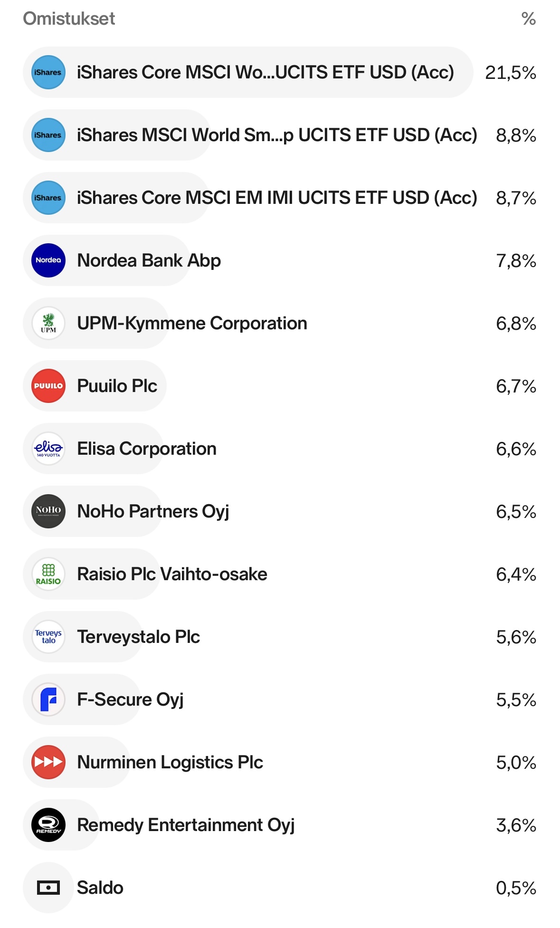The image size is (560, 928).
Task: Tap the Nordea Bank logo icon
Action: click(48, 260)
